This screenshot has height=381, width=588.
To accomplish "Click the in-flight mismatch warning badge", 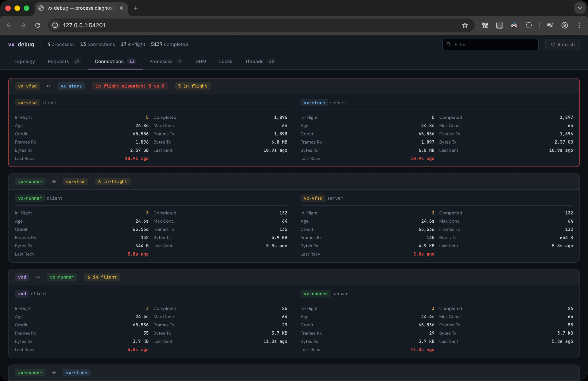I will (x=130, y=86).
